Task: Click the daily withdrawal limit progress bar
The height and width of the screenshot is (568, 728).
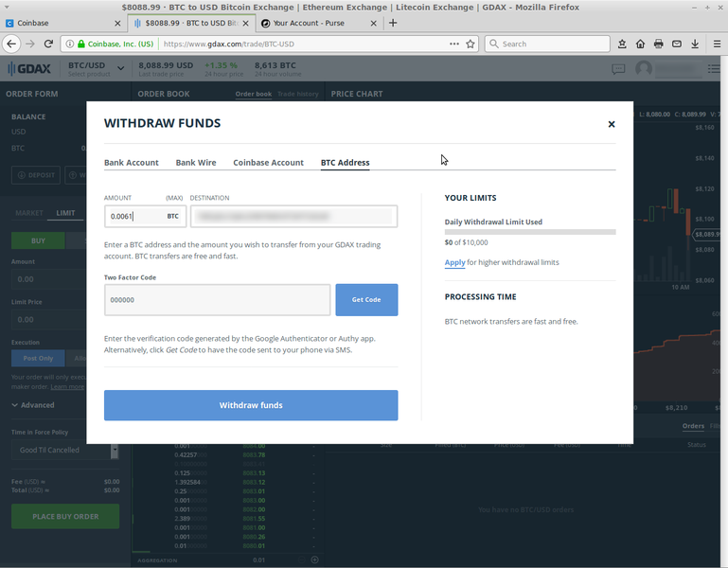Action: [x=530, y=232]
